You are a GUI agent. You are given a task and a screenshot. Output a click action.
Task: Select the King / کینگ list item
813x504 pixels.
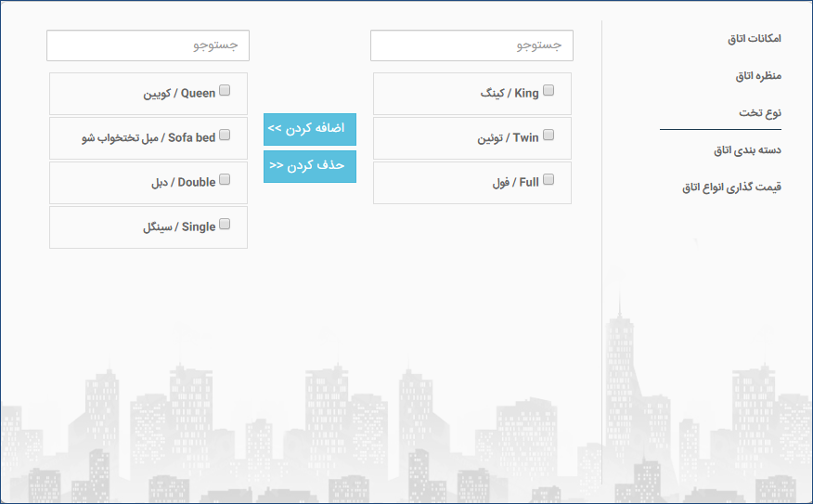click(472, 94)
